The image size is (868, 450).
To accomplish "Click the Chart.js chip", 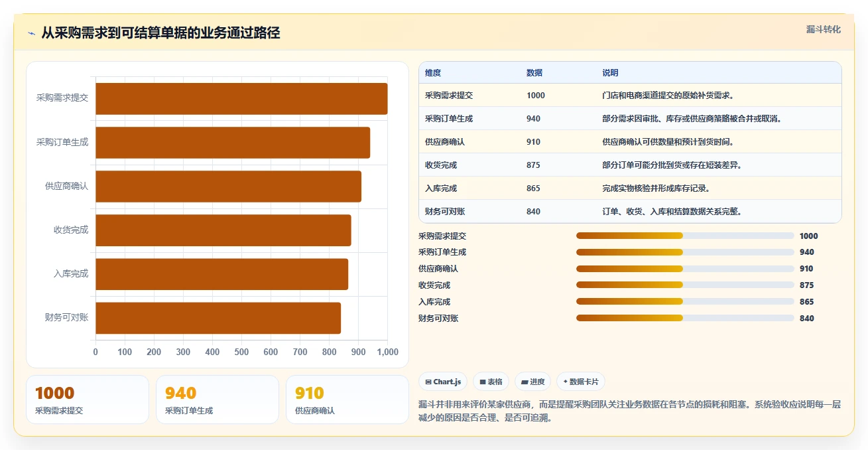I will coord(443,382).
